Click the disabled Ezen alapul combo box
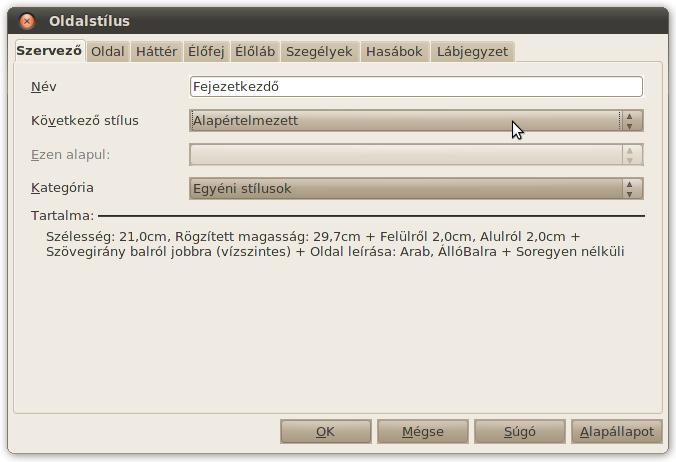 tap(416, 155)
